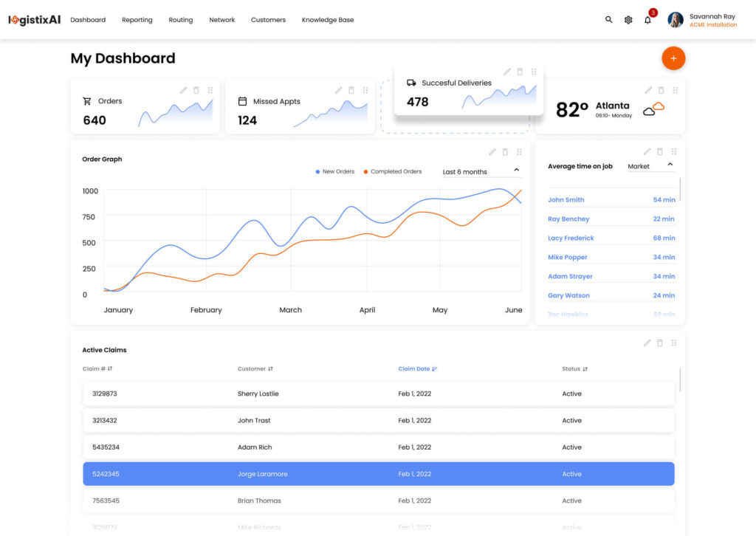This screenshot has width=756, height=536.
Task: Open John Smith's job time entry
Action: pos(611,199)
